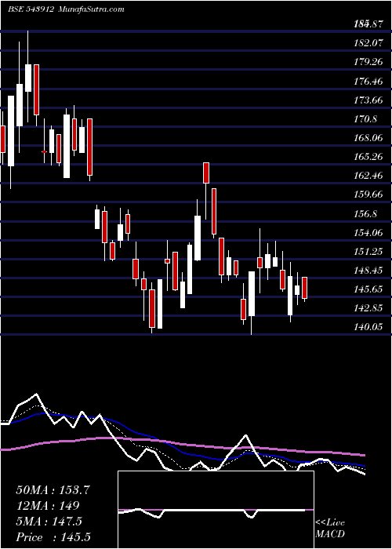Select the 148.45 price level label
This screenshot has height=549, width=392.
(368, 271)
